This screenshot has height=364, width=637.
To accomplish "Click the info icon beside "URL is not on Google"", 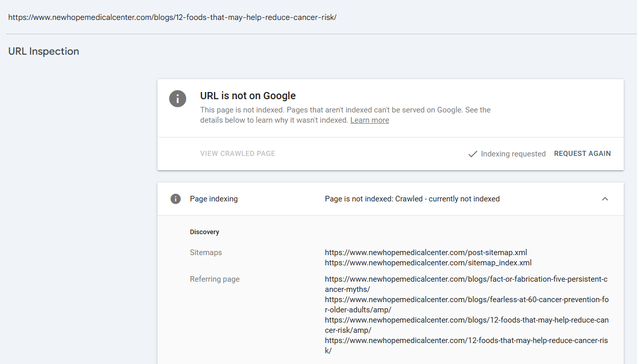I will coord(177,98).
